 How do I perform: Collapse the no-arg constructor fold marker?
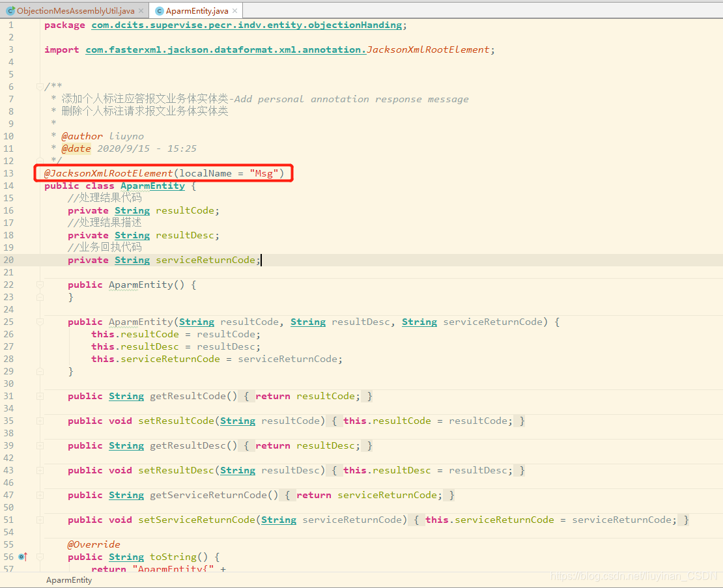(x=39, y=285)
